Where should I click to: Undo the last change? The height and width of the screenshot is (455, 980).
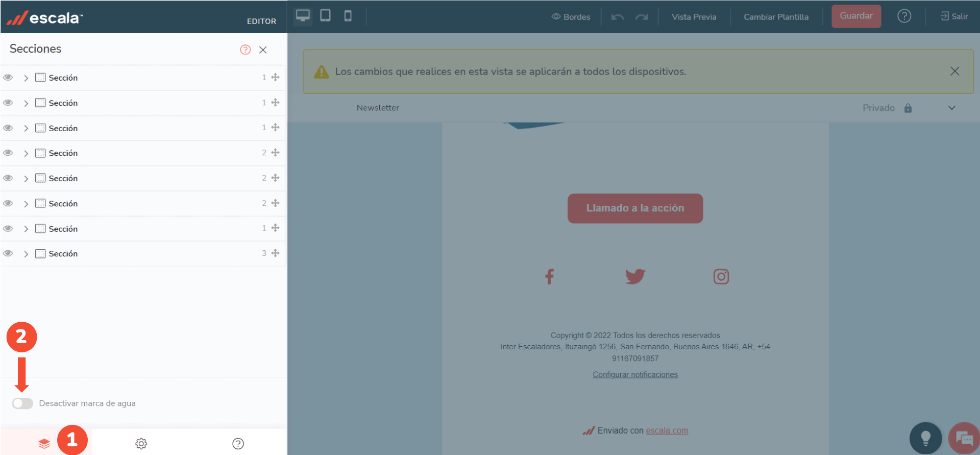point(618,17)
